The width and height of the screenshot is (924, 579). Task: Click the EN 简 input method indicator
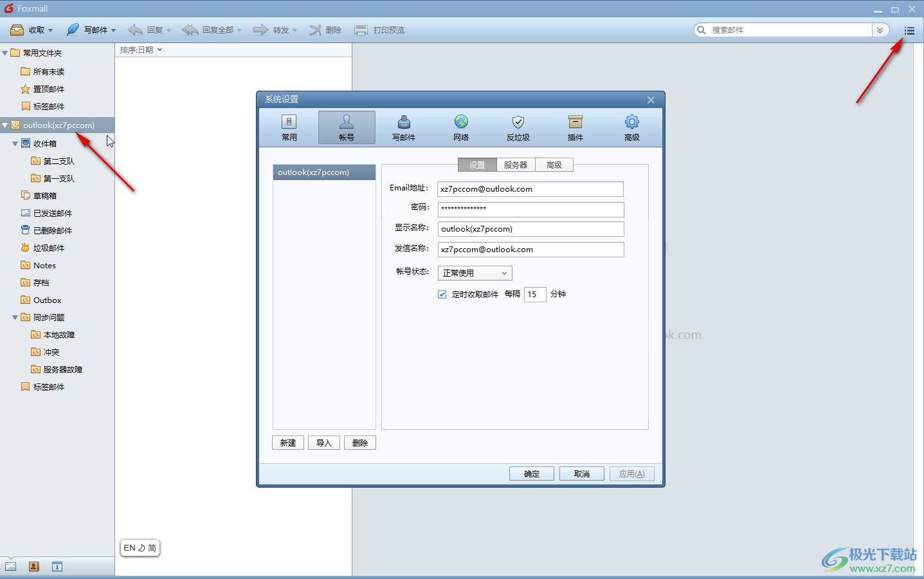coord(140,548)
